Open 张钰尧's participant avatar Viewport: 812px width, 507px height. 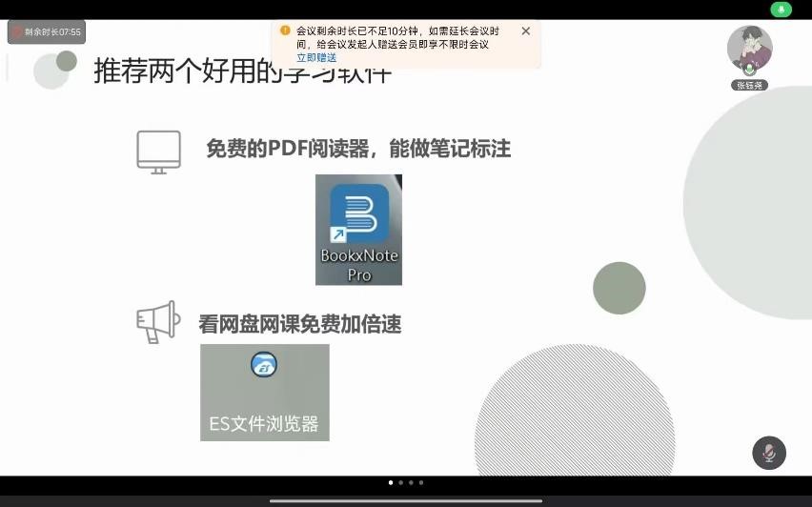tap(749, 48)
